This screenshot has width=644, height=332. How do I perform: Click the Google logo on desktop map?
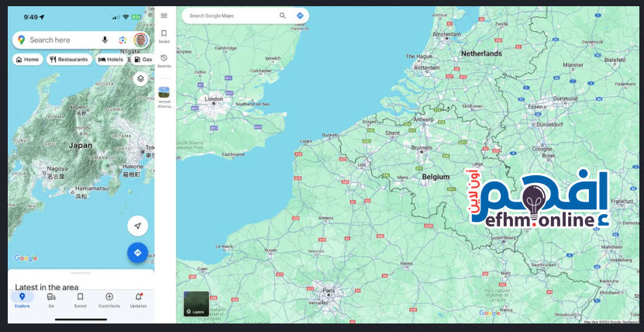coord(490,313)
